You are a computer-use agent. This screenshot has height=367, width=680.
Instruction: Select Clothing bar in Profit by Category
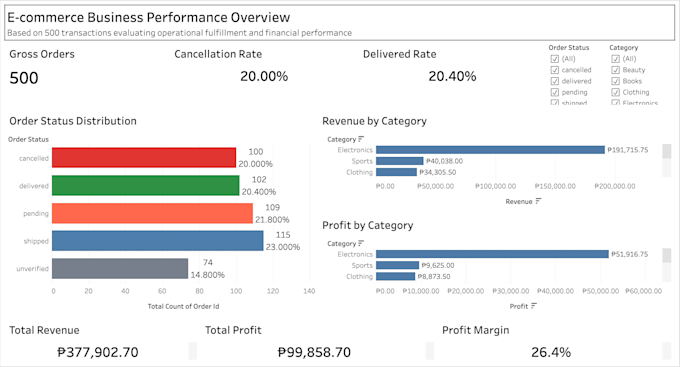[396, 276]
